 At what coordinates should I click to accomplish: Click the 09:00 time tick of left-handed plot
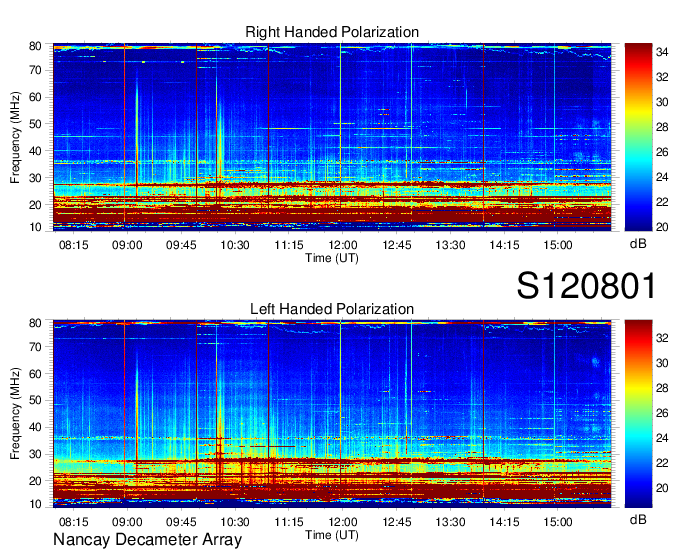[127, 522]
